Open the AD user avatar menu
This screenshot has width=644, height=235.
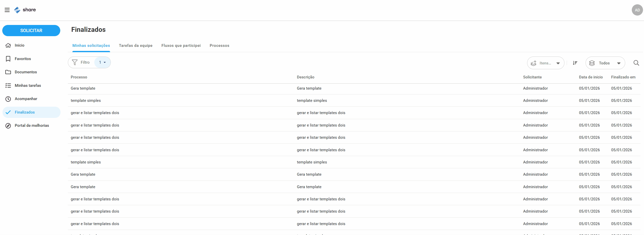(x=637, y=10)
